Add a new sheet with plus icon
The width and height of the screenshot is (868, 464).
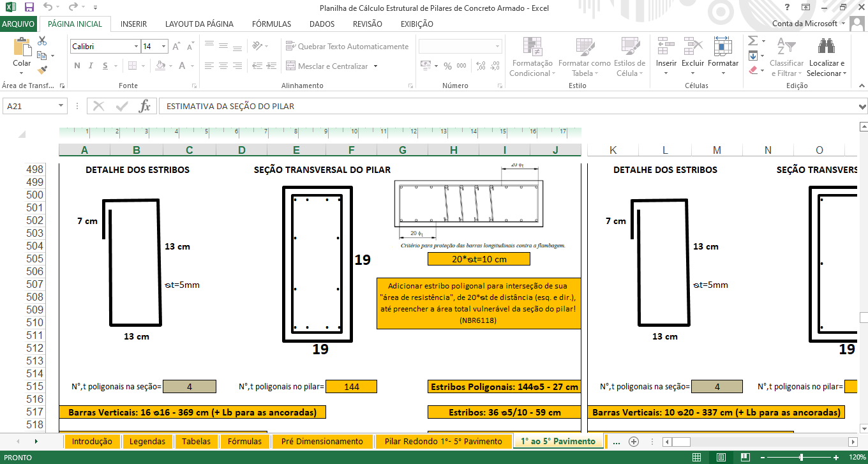(633, 441)
